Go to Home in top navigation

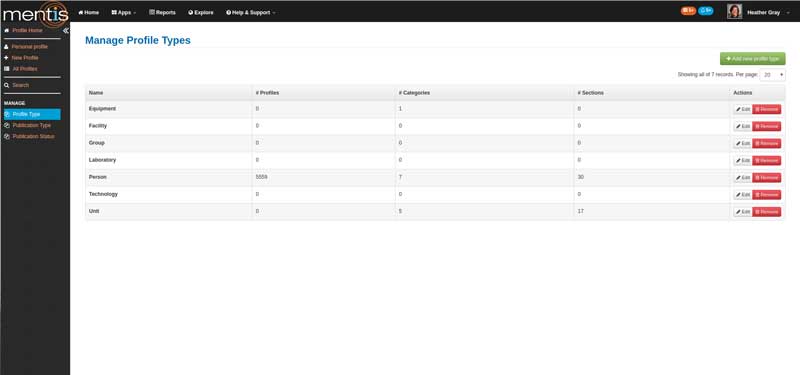(x=89, y=12)
